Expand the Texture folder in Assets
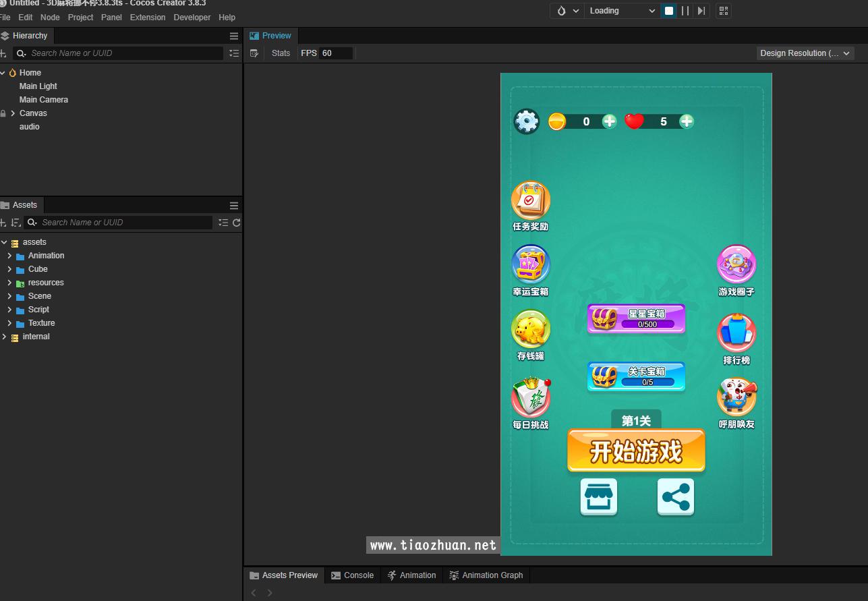Viewport: 868px width, 601px height. pos(9,323)
